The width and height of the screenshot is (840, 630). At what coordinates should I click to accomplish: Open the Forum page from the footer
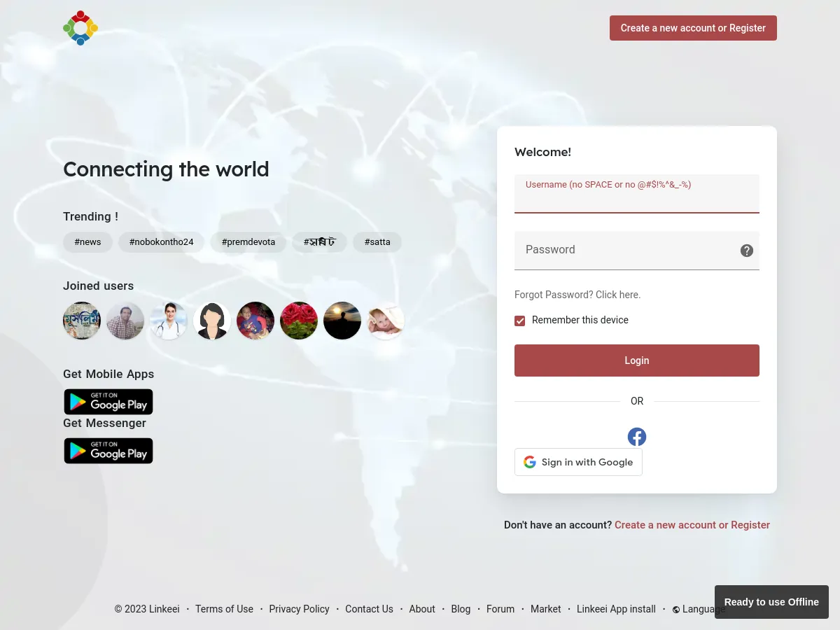(x=500, y=609)
